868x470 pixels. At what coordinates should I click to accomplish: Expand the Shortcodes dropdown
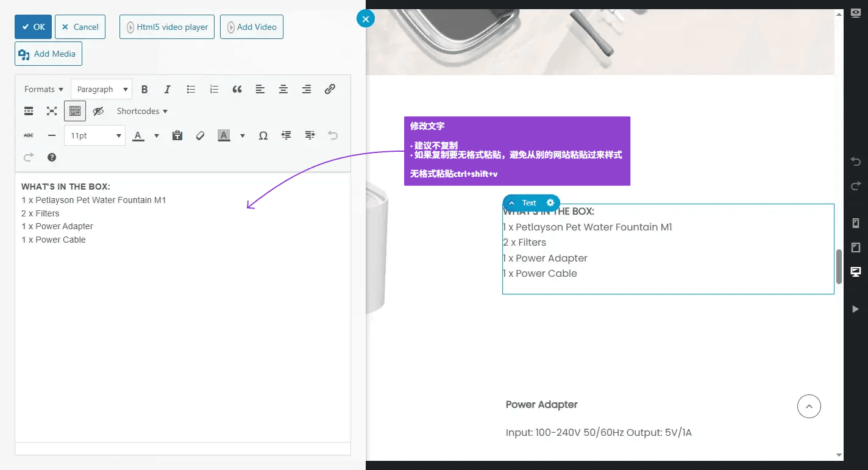(x=142, y=112)
